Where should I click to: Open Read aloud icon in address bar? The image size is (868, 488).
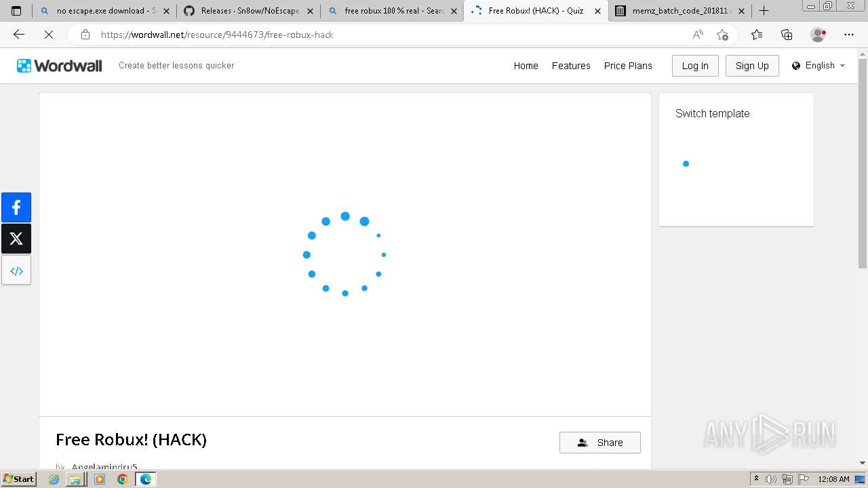698,35
